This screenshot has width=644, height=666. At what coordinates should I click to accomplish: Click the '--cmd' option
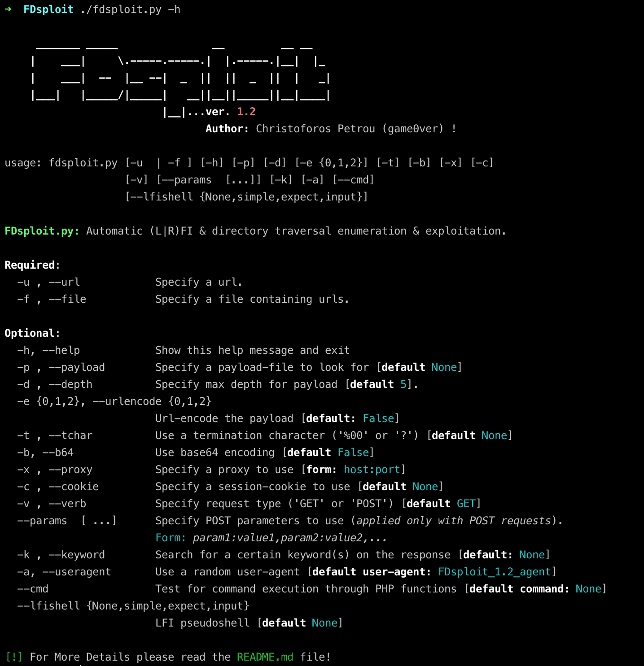coord(33,589)
